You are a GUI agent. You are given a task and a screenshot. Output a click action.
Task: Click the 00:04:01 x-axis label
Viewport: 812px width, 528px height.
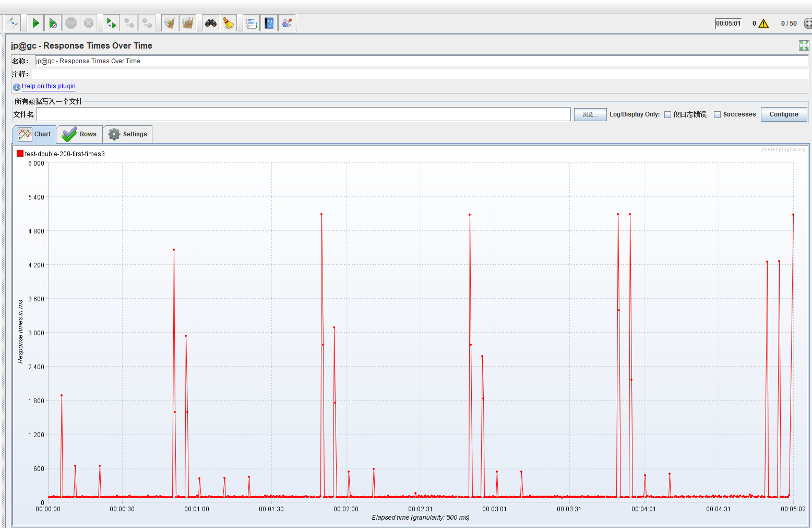coord(644,509)
